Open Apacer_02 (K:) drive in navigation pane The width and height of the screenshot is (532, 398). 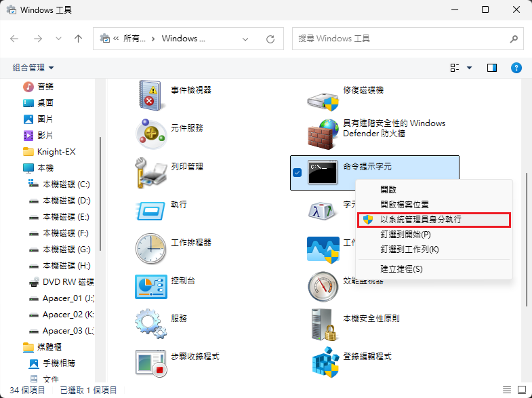[x=62, y=315]
